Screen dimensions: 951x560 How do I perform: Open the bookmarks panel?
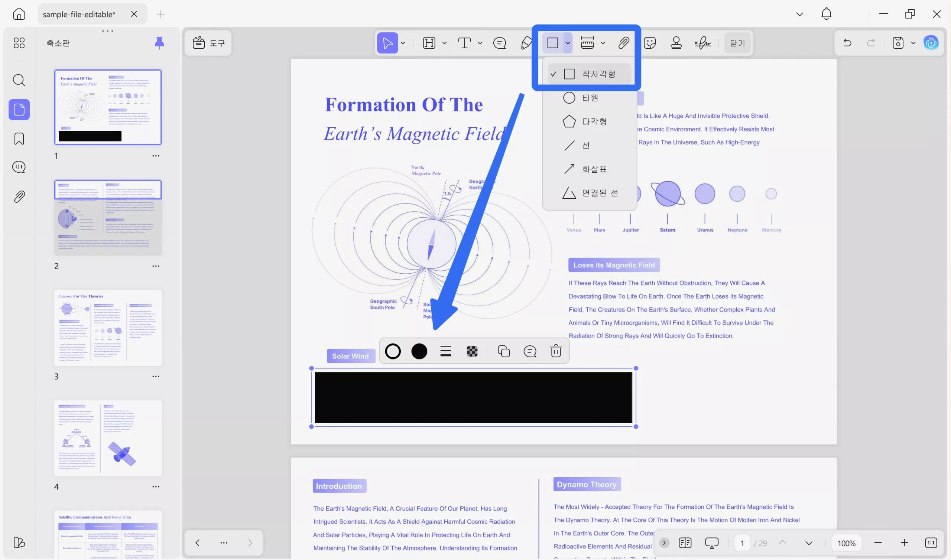click(19, 139)
